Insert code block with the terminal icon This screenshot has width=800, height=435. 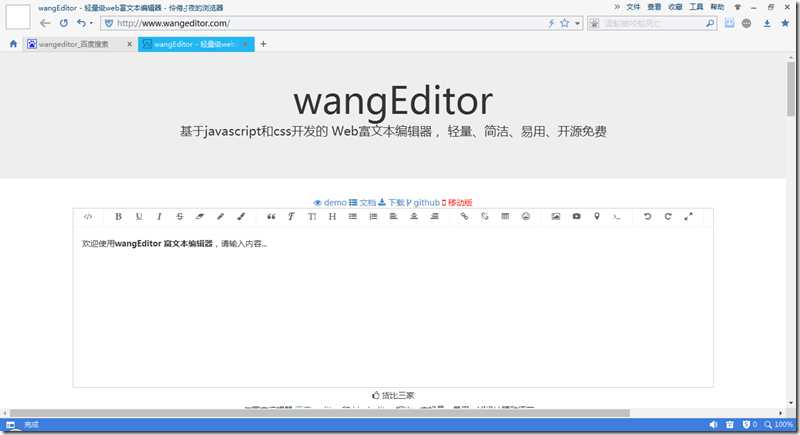(x=617, y=217)
